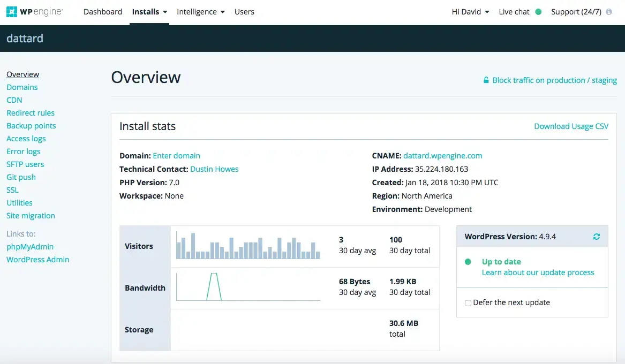Click the dattard install title

[x=25, y=38]
